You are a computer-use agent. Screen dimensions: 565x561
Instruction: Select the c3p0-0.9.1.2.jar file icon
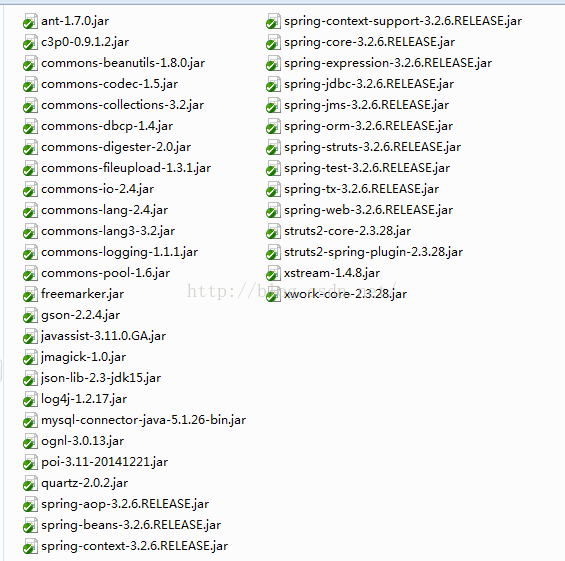pos(30,42)
